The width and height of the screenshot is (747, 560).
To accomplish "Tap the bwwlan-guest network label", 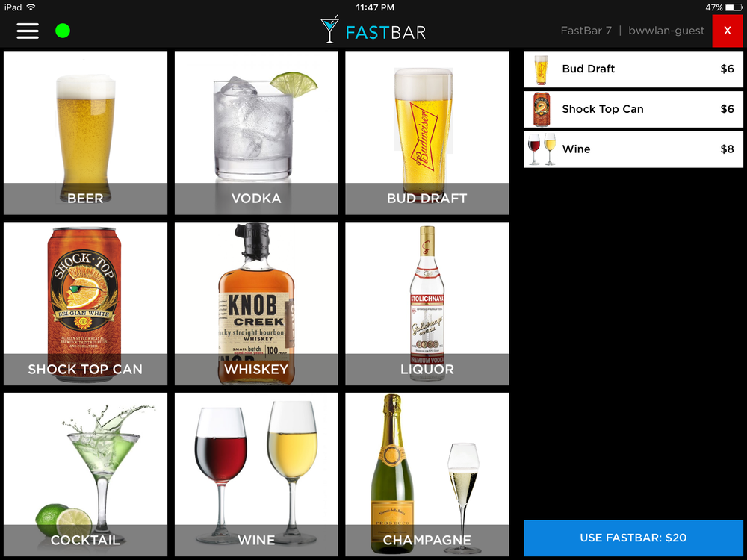I will (666, 31).
